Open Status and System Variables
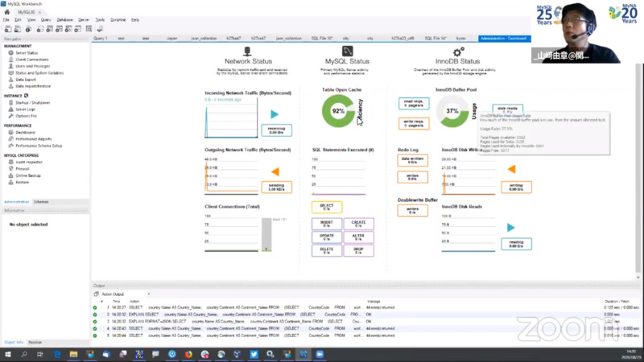 [x=39, y=73]
